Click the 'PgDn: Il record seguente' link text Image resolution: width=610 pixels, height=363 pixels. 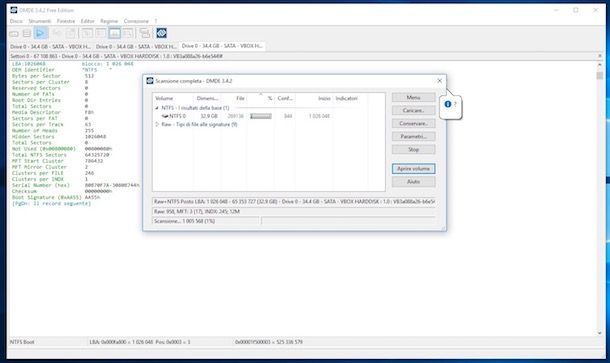coord(51,203)
